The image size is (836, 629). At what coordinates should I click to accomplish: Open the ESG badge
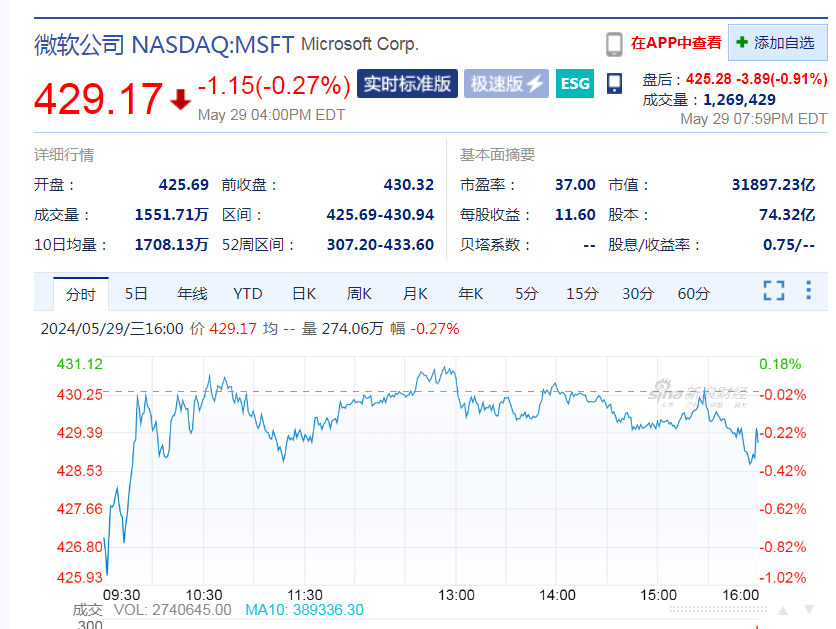point(575,84)
